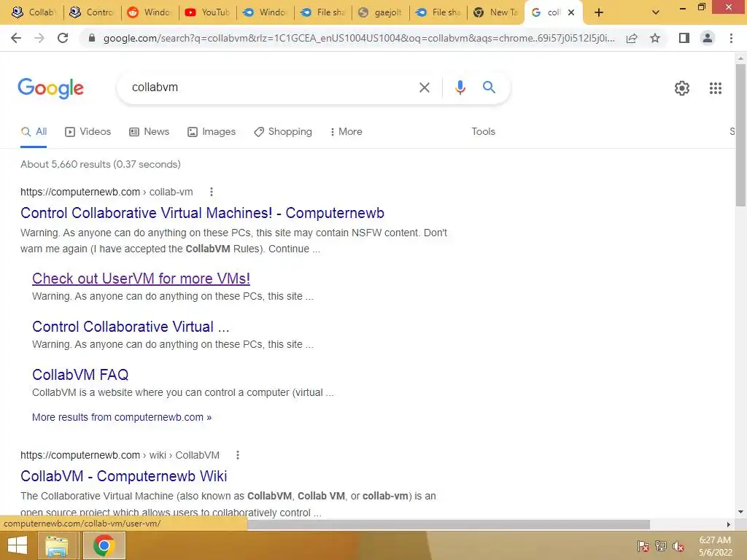Open a new browser tab

point(599,13)
